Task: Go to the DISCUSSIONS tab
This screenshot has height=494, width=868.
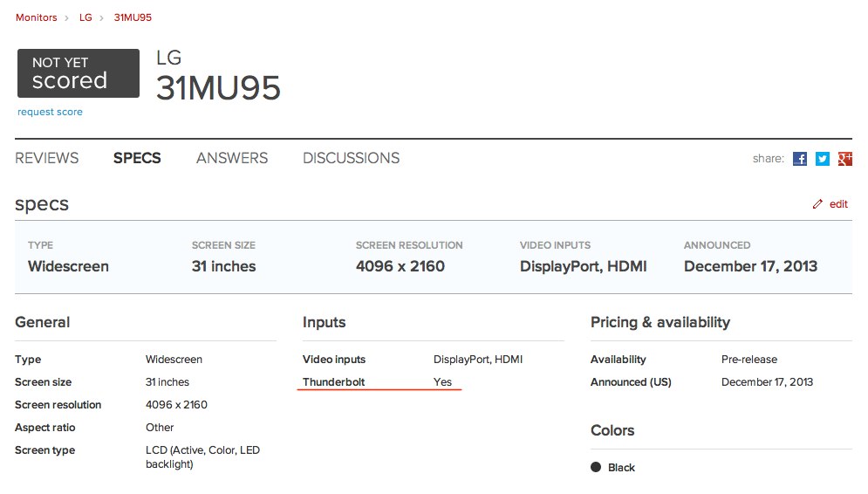Action: click(x=351, y=158)
